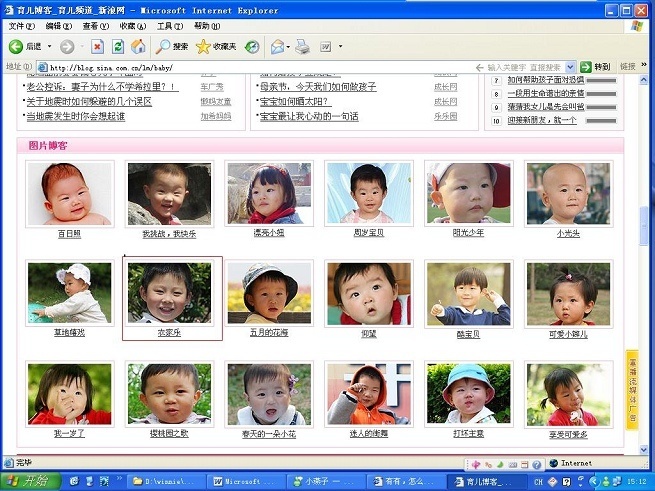Viewport: 655px width, 491px height.
Task: Click the Windows 开始 Start button
Action: [x=30, y=481]
